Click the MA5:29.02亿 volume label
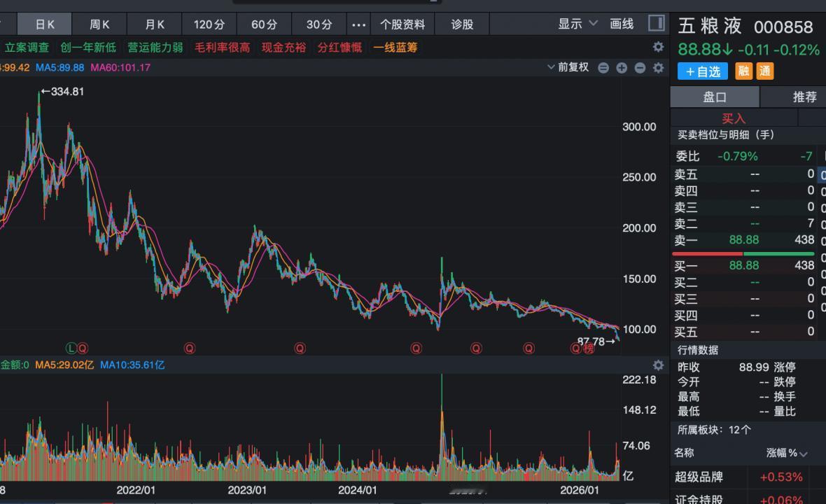Image resolution: width=826 pixels, height=504 pixels. point(64,365)
